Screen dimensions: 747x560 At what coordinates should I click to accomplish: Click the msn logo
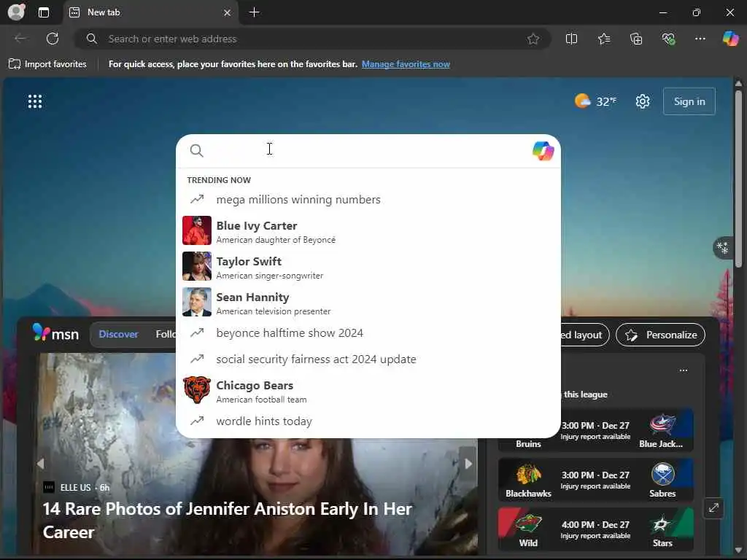[x=55, y=333]
